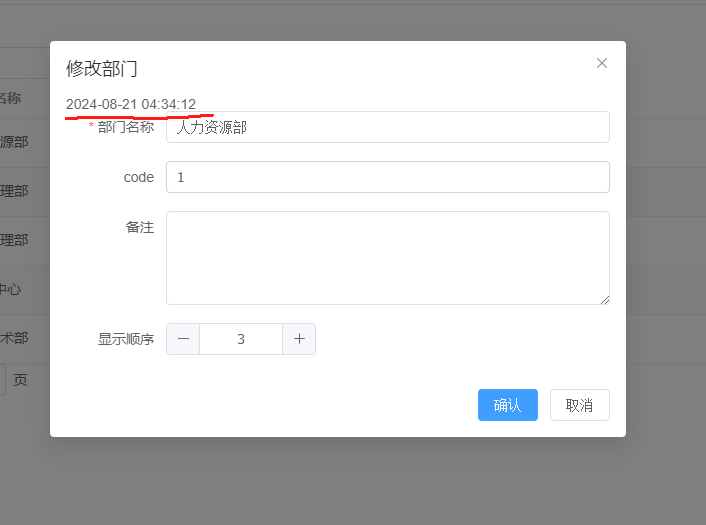
Task: Click the timestamp 2024-08-21 04:34:12
Action: (x=131, y=104)
